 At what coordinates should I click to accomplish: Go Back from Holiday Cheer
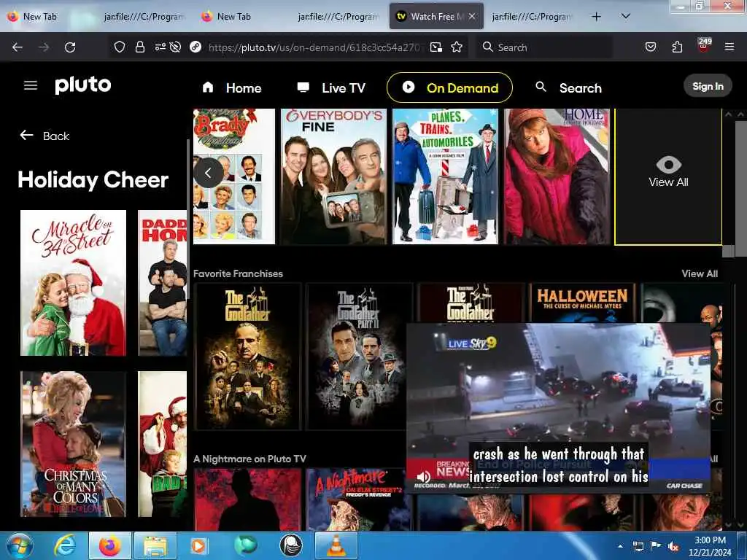pyautogui.click(x=44, y=136)
